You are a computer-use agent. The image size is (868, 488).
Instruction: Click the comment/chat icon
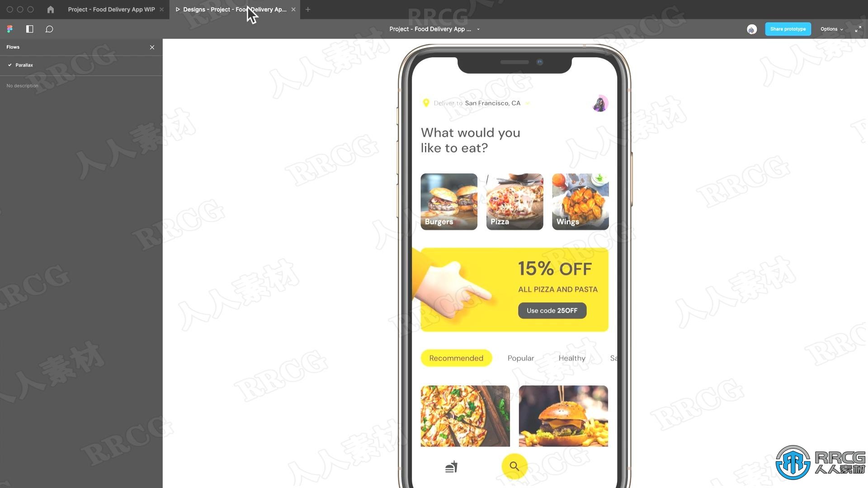point(49,28)
